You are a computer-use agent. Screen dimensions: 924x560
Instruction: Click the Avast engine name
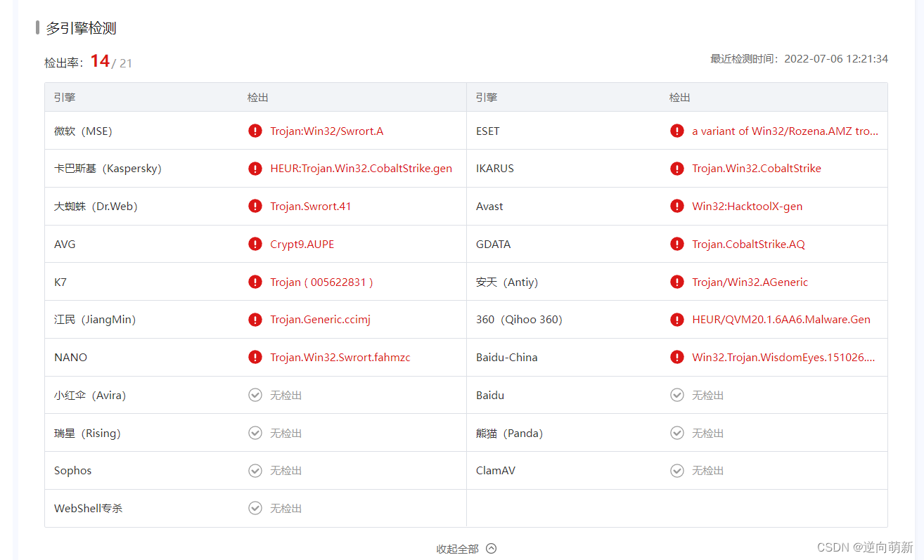click(x=490, y=207)
